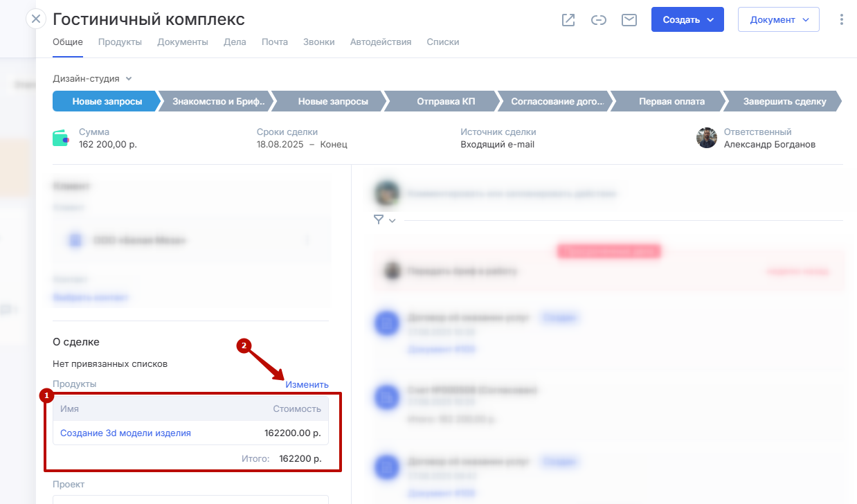The height and width of the screenshot is (504, 857).
Task: Copy deal link via chain icon
Action: (599, 20)
